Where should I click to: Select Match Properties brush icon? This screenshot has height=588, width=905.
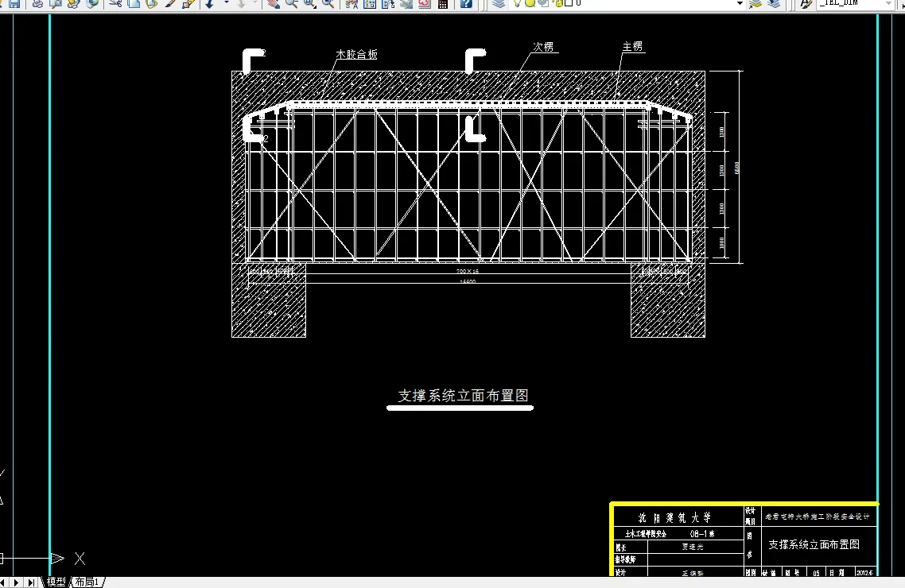tap(170, 3)
